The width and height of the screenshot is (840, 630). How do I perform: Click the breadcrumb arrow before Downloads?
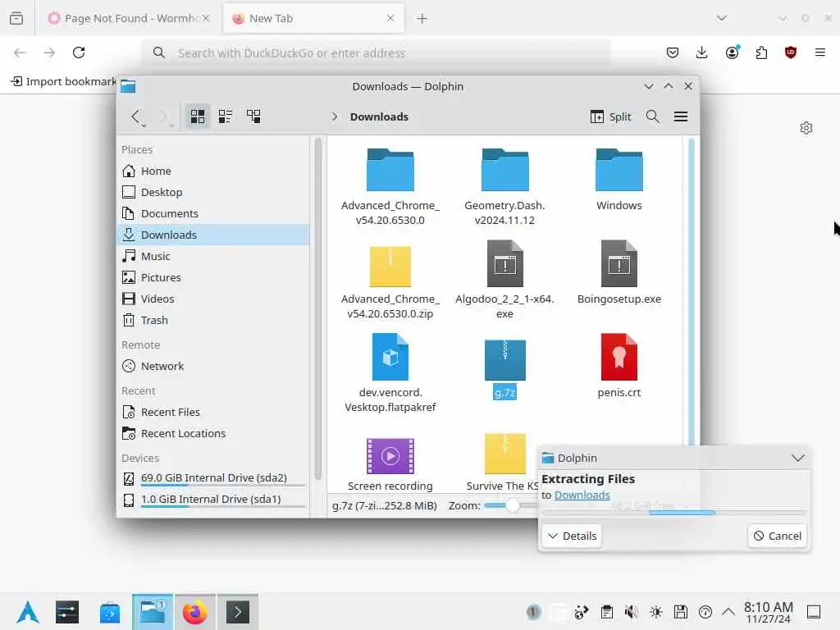335,116
